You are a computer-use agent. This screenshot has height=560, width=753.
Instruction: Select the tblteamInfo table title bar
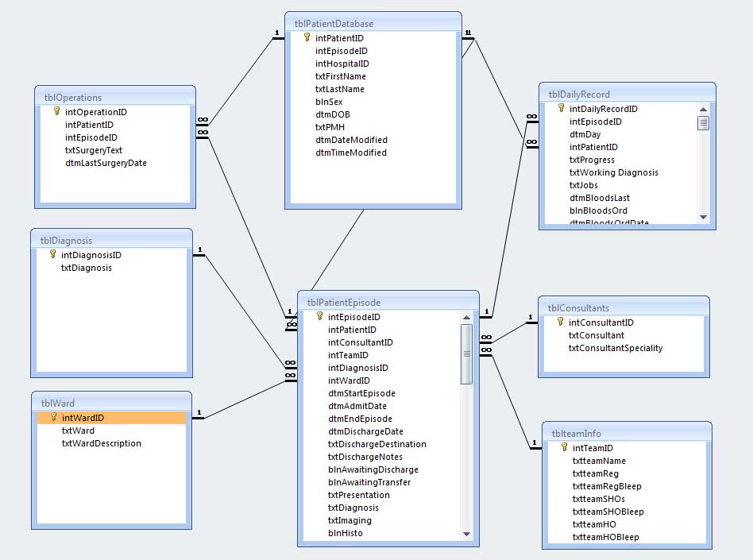coord(627,433)
